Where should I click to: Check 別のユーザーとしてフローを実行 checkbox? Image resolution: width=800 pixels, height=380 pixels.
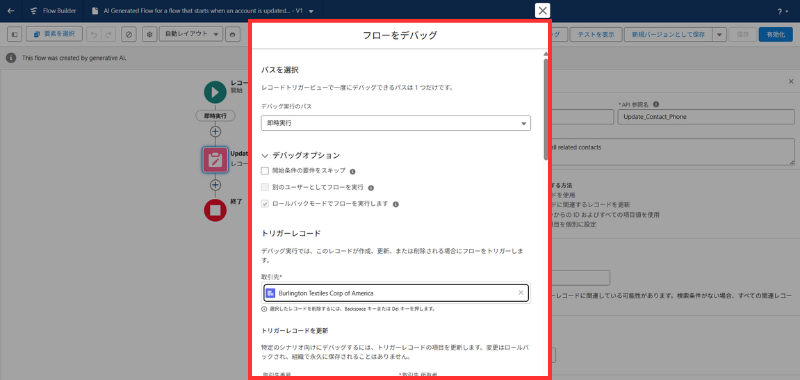pyautogui.click(x=265, y=187)
